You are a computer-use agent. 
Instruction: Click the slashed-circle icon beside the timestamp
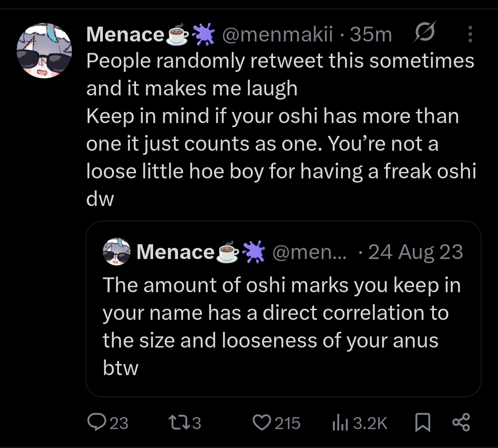[x=424, y=34]
